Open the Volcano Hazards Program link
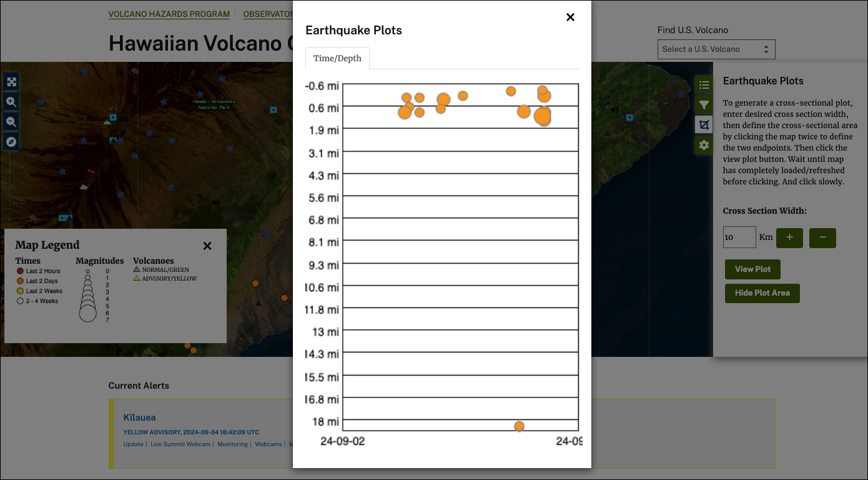The width and height of the screenshot is (868, 480). point(169,14)
